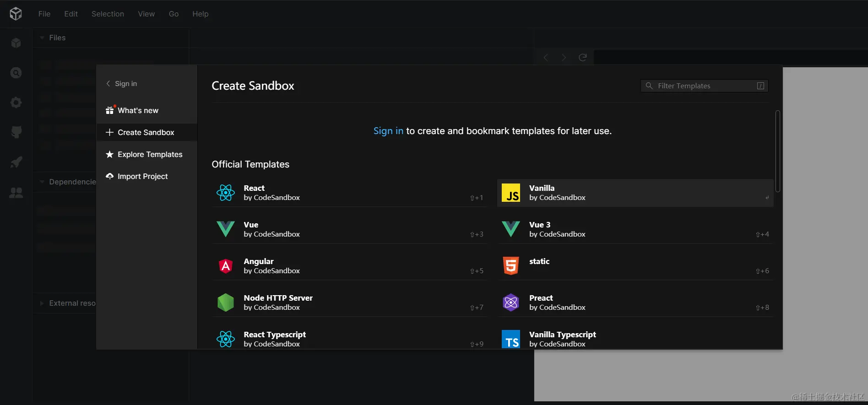The height and width of the screenshot is (405, 868).
Task: Open the search sidebar icon
Action: coord(16,73)
